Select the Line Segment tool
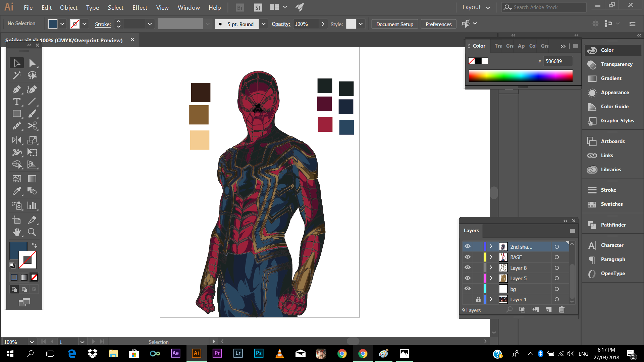This screenshot has height=362, width=644. pyautogui.click(x=32, y=102)
